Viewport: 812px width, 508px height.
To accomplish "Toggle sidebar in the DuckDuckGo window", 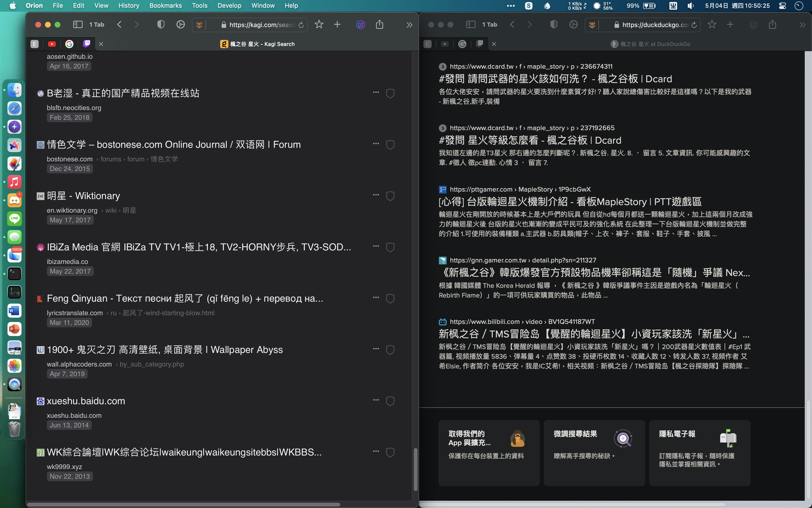I will tap(471, 24).
